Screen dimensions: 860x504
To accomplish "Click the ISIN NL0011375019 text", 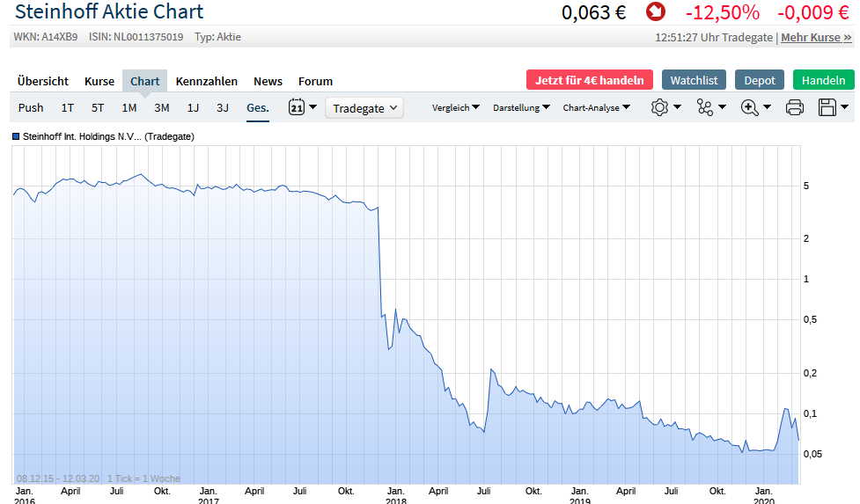I will 136,37.
